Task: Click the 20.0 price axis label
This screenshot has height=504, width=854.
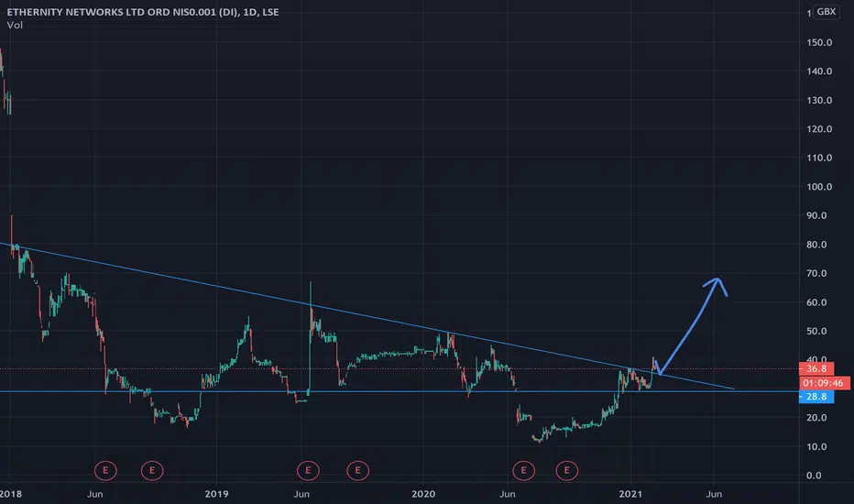Action: tap(816, 418)
